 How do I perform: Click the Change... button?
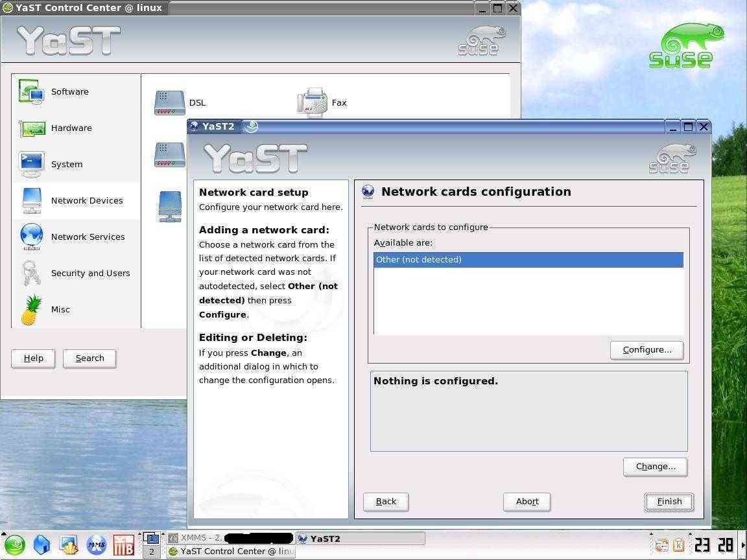click(x=656, y=467)
